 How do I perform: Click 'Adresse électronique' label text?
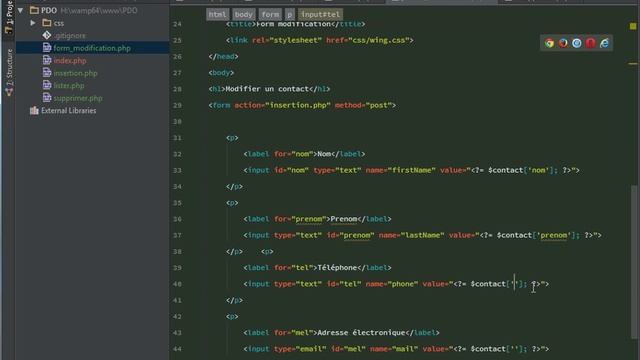(x=362, y=333)
